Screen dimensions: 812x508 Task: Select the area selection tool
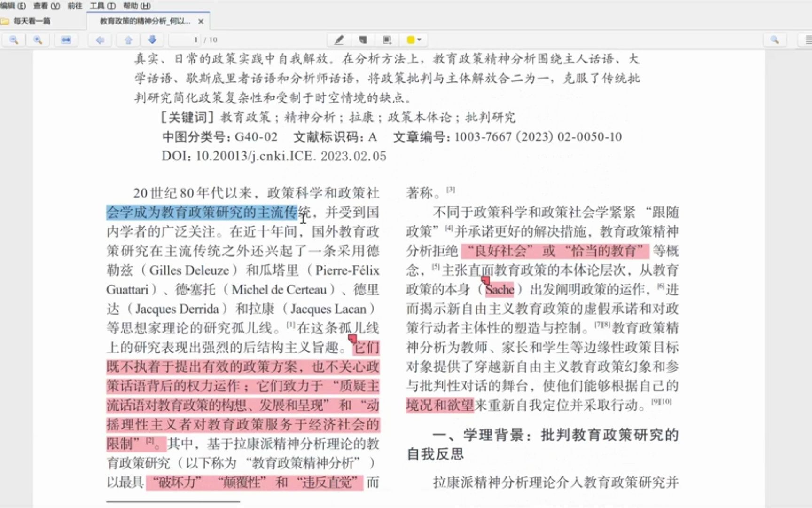(x=387, y=40)
